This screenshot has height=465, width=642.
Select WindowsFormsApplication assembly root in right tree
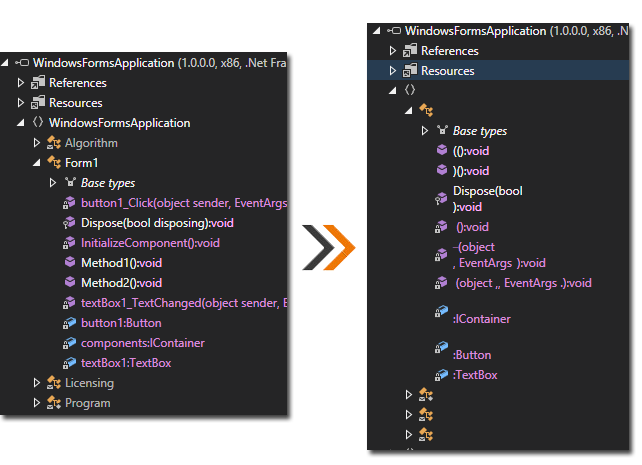point(516,31)
